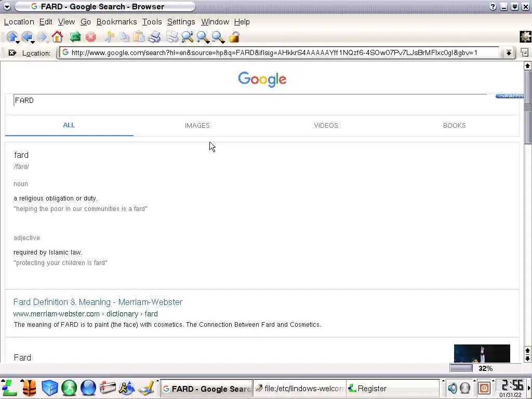Open the Window menu

(215, 22)
